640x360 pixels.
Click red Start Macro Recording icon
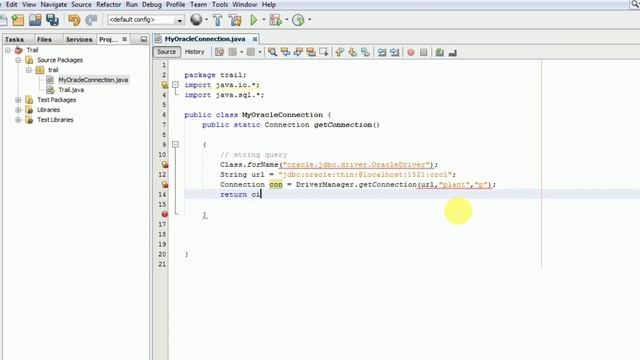(x=411, y=52)
